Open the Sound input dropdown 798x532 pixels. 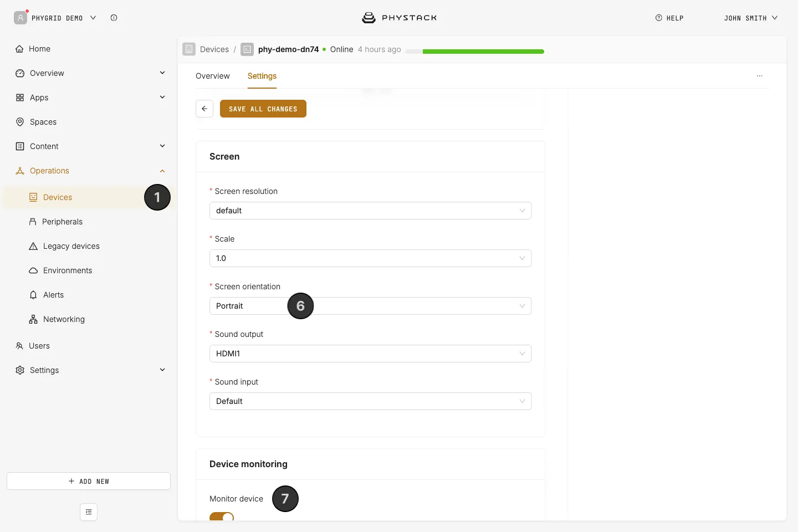pyautogui.click(x=370, y=401)
